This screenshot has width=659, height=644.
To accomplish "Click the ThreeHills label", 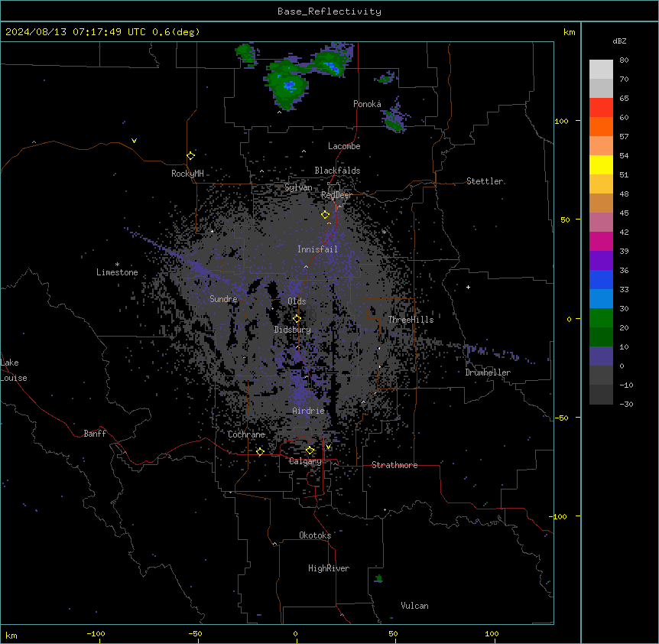I will pyautogui.click(x=411, y=320).
